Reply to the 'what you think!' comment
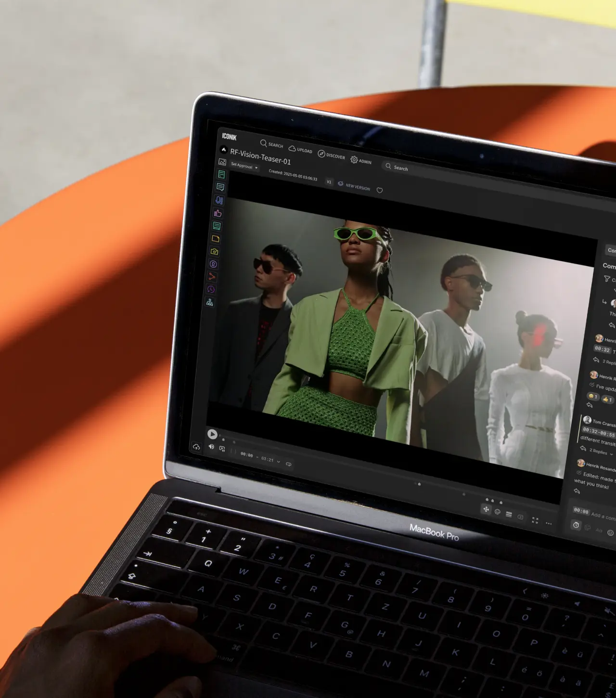Screen dimensions: 616x698 pyautogui.click(x=577, y=491)
